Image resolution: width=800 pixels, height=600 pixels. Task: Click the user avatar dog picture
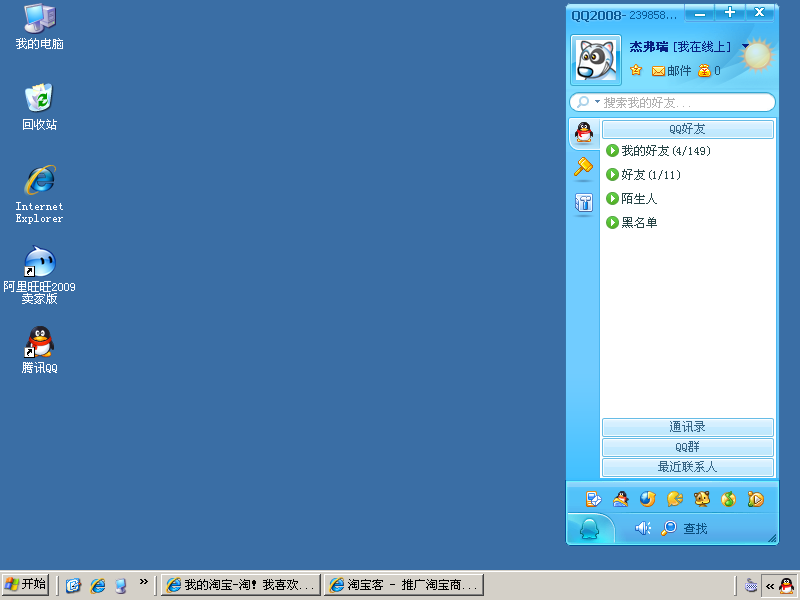(x=595, y=60)
